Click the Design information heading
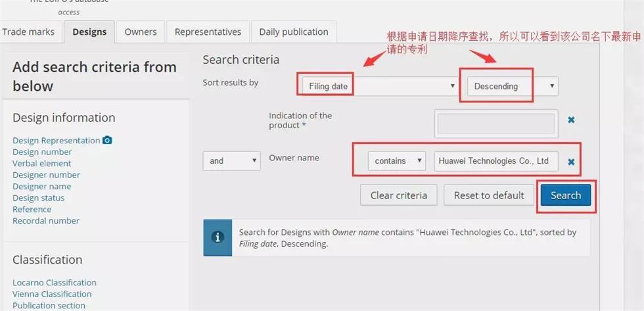Viewport: 644px width, 311px height. point(64,118)
